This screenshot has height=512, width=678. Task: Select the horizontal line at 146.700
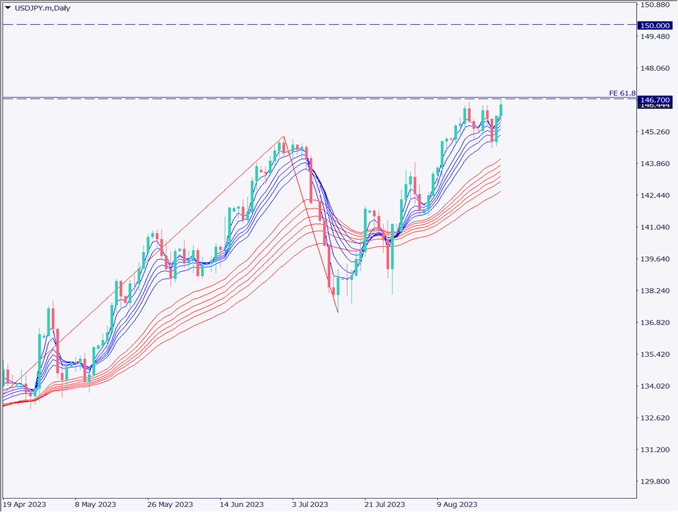point(300,98)
